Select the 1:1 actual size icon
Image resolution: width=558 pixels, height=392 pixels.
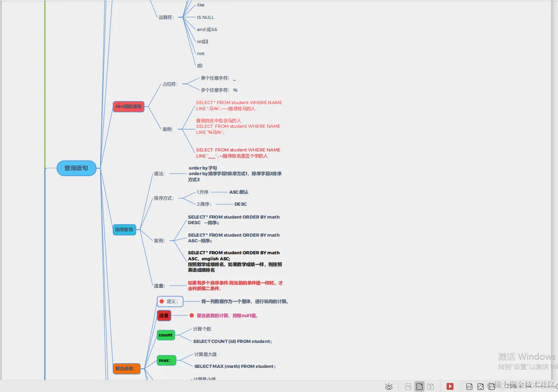coord(469,386)
